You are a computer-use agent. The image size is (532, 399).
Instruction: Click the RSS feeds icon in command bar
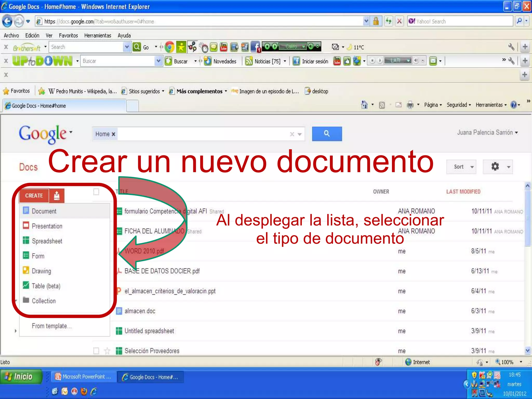point(382,105)
